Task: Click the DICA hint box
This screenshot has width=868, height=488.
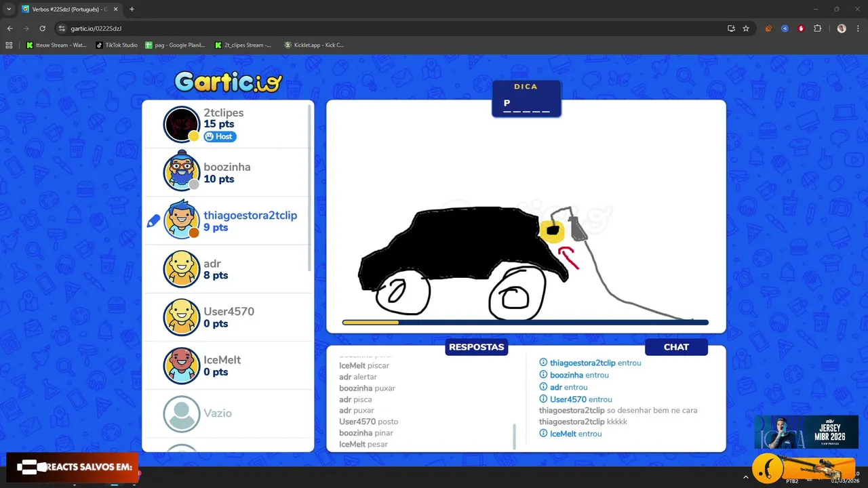Action: 526,99
